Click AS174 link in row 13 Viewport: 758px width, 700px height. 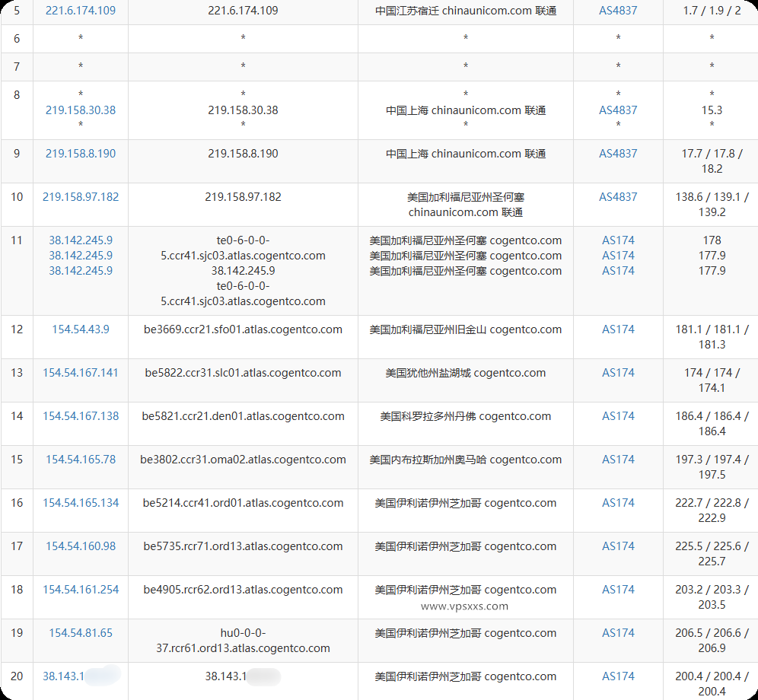[618, 373]
